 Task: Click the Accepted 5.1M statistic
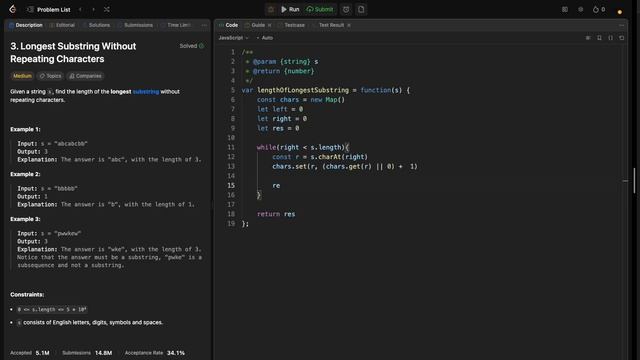[30, 353]
